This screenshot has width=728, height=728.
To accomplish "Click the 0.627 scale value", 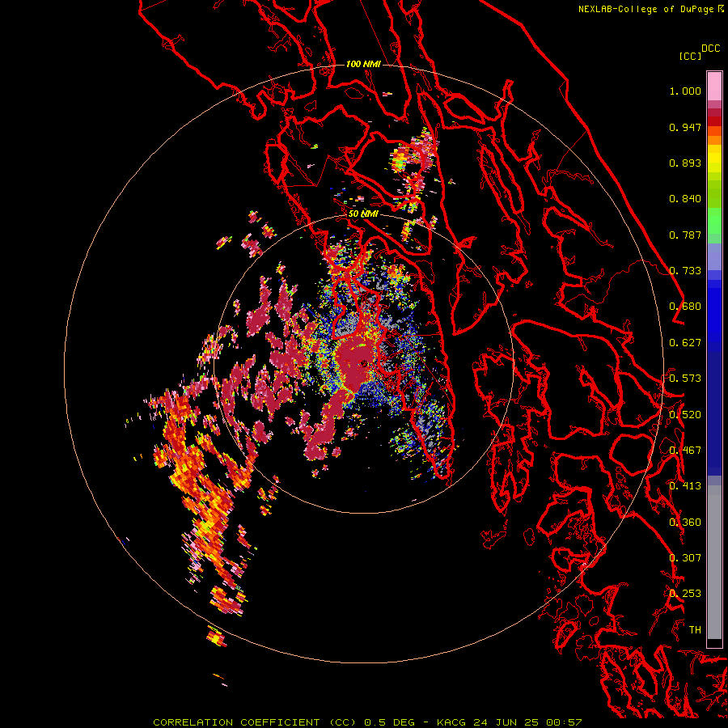I will pos(685,343).
